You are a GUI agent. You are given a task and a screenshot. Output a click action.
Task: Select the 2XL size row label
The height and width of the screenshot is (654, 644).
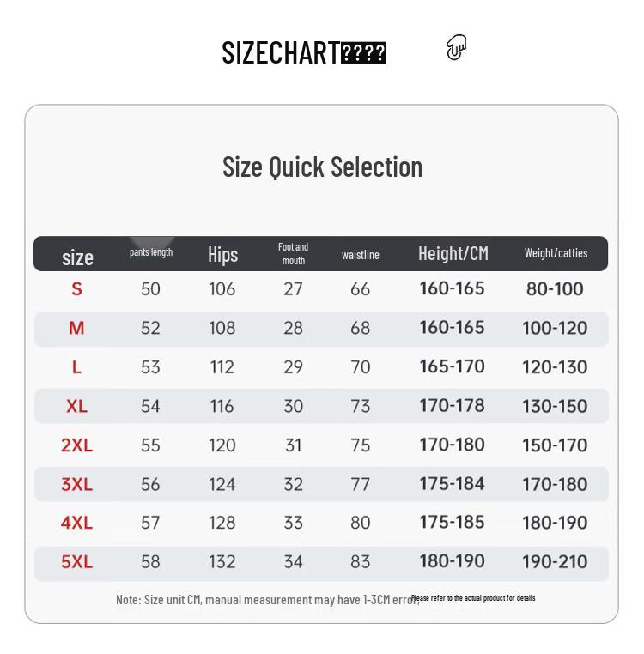[x=76, y=445]
